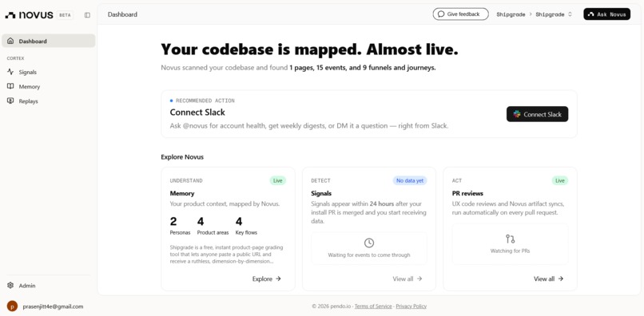The height and width of the screenshot is (316, 644).
Task: Click the ACT label on PR reviews card
Action: [x=457, y=180]
